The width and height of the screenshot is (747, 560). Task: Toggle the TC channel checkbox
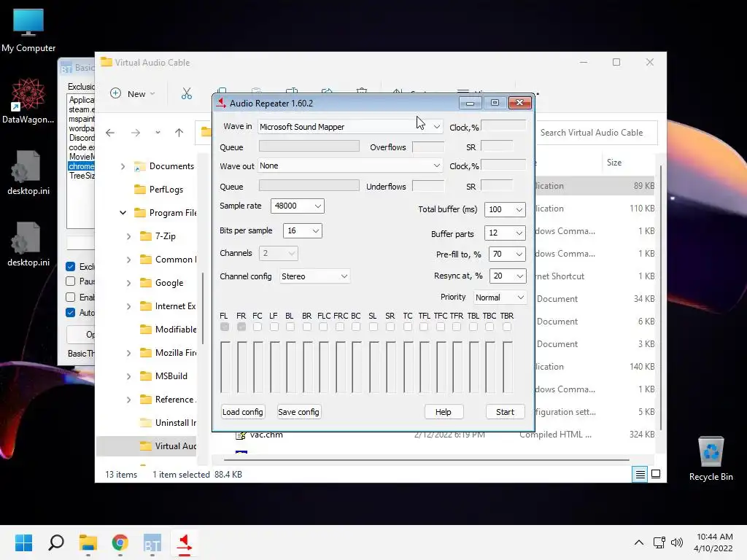point(408,327)
